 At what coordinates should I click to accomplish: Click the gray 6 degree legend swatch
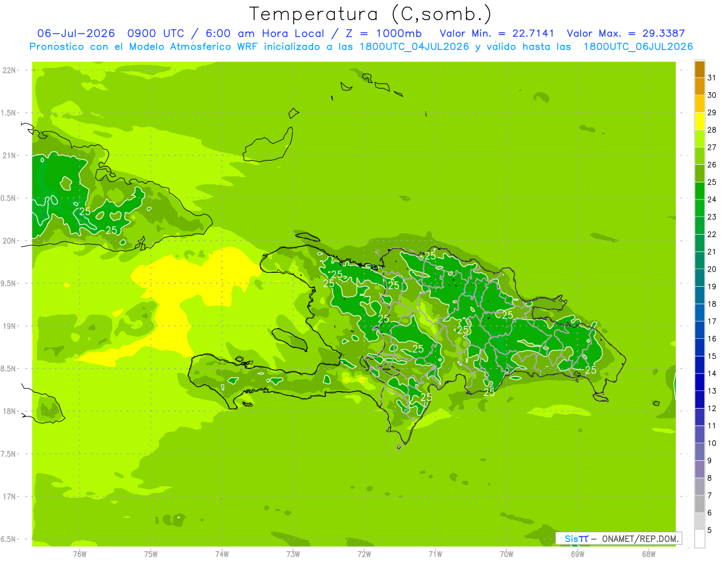[699, 504]
